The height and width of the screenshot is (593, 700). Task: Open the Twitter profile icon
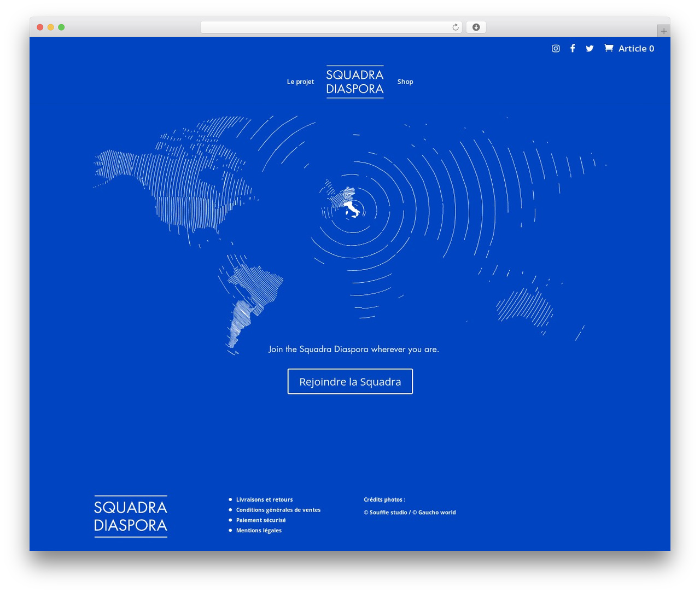590,49
